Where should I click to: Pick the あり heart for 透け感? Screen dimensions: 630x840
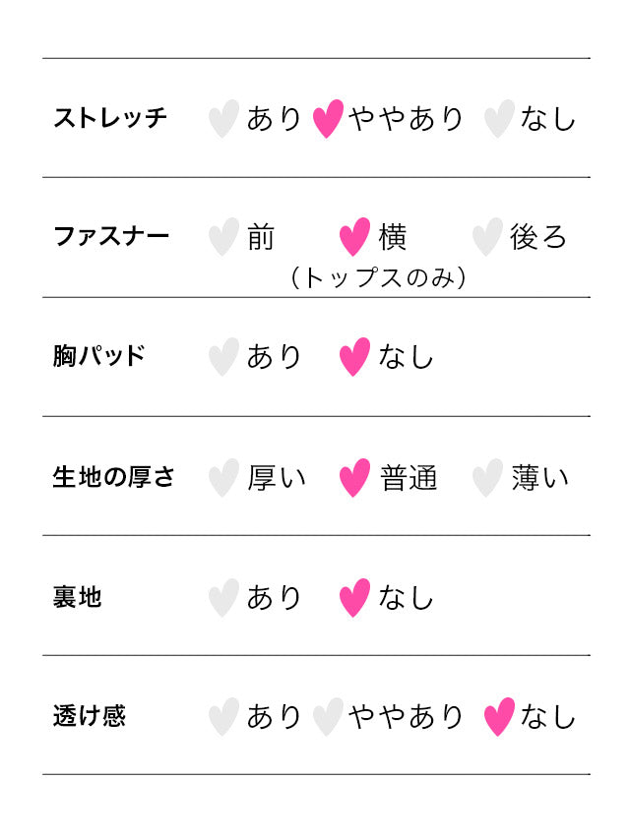(224, 717)
